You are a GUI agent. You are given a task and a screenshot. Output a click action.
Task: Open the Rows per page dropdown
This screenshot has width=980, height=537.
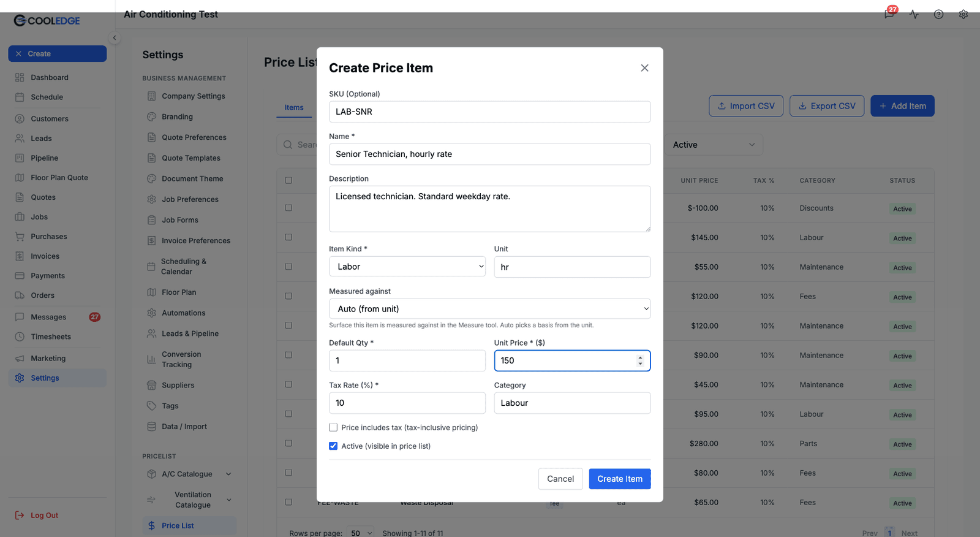click(x=361, y=533)
